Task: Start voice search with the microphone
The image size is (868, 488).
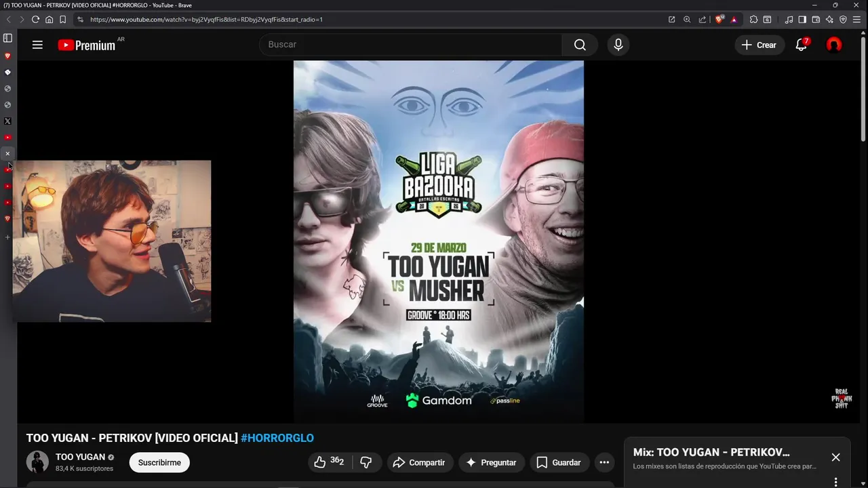Action: click(618, 45)
